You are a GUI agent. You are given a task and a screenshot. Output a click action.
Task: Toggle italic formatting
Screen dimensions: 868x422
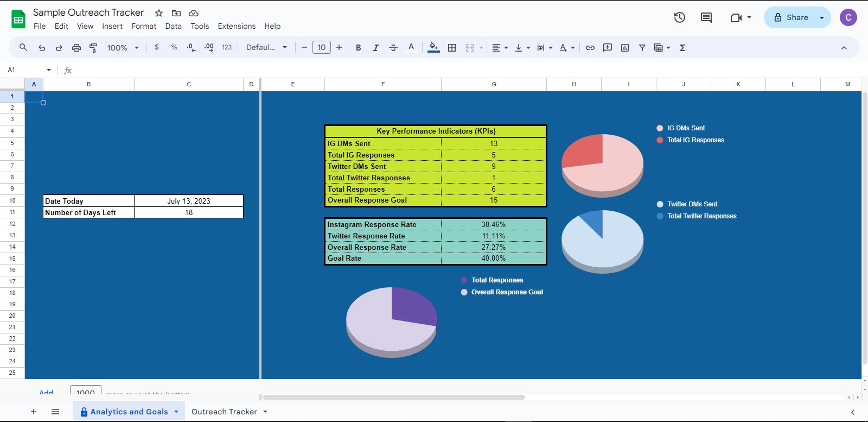(376, 48)
